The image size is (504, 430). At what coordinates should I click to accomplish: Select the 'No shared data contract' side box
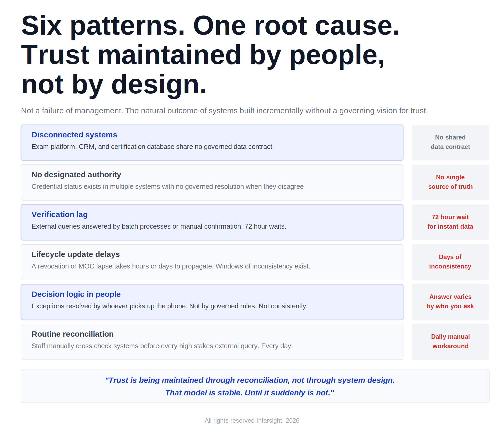450,143
